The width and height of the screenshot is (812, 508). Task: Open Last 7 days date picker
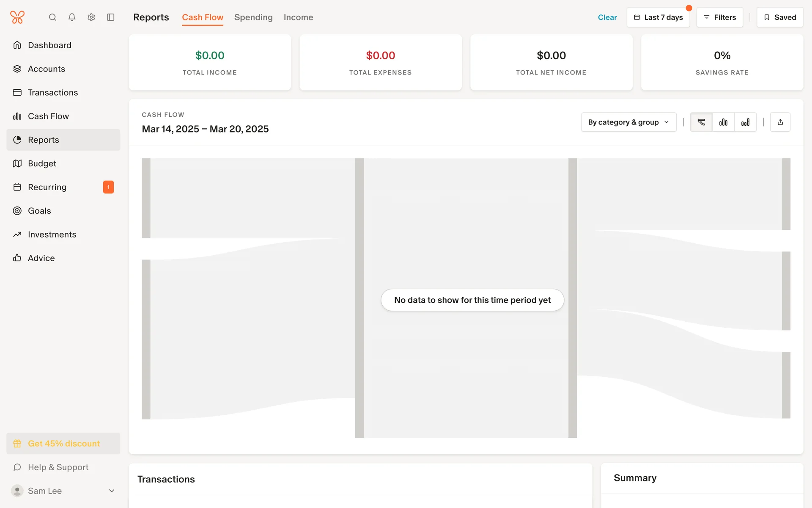pos(658,17)
